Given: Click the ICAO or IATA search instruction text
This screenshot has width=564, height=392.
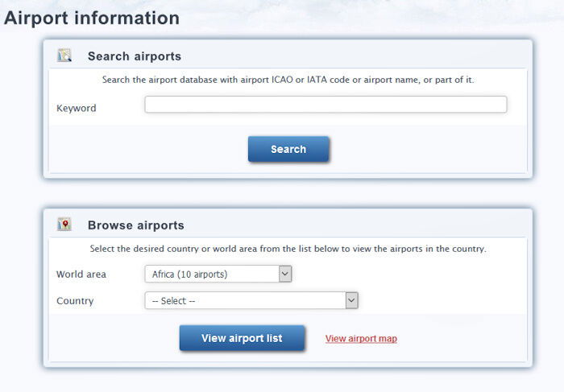Looking at the screenshot, I should point(288,80).
